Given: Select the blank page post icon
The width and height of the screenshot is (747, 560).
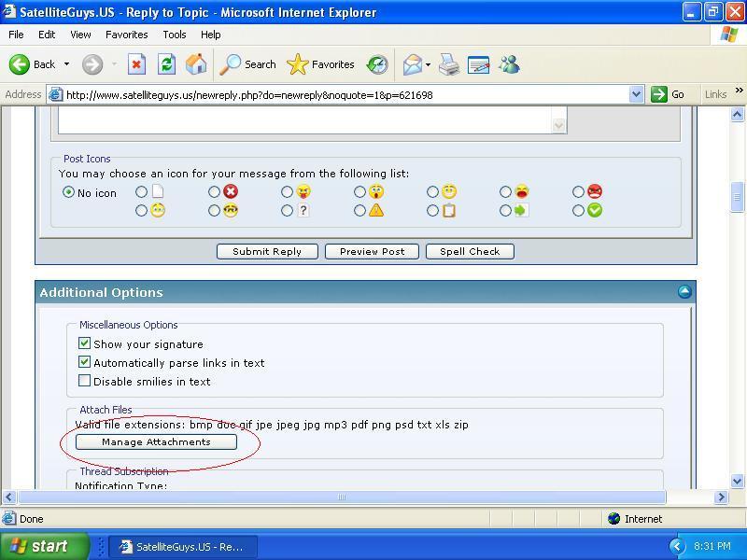Looking at the screenshot, I should [141, 192].
